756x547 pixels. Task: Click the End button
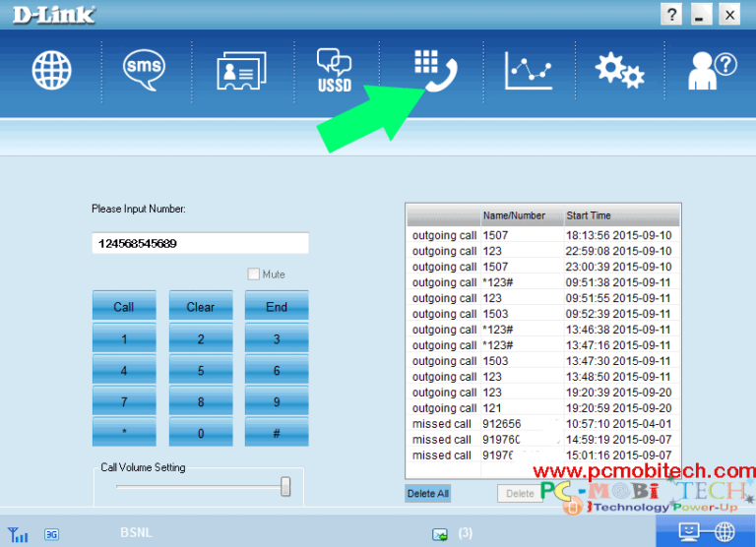[x=277, y=306]
